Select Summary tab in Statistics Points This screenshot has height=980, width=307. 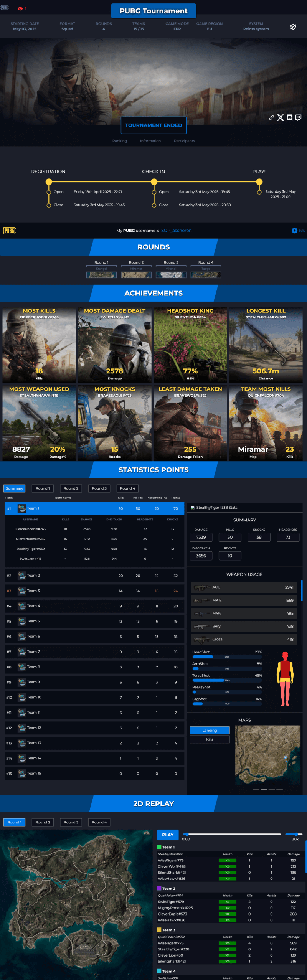click(x=15, y=488)
